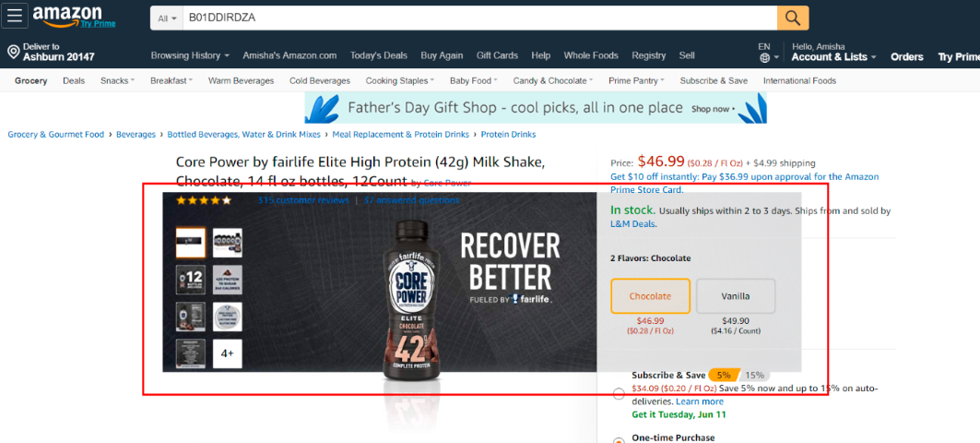Click the Protein Drinks breadcrumb link
Image resolution: width=980 pixels, height=443 pixels.
[x=508, y=135]
